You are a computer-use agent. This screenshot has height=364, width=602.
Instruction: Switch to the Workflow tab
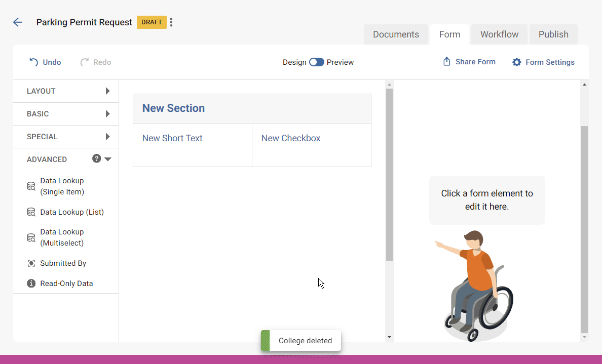499,34
